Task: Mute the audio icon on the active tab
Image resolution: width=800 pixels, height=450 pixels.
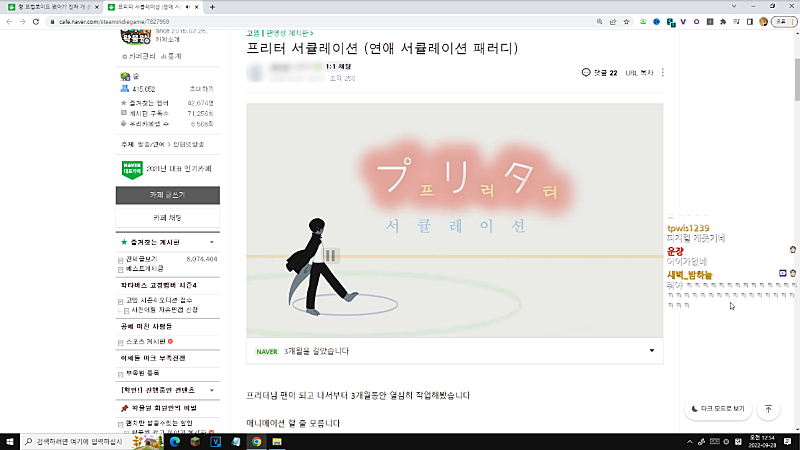Action: click(x=188, y=7)
